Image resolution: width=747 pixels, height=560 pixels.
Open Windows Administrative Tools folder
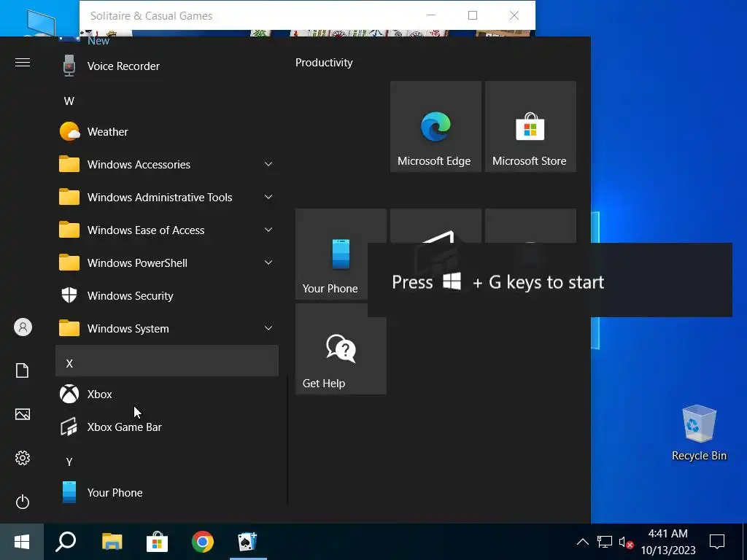point(167,198)
